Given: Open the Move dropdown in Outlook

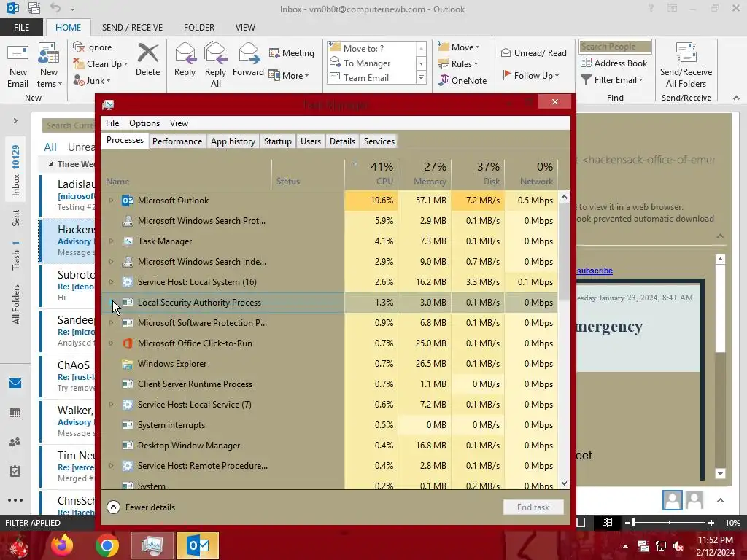Looking at the screenshot, I should coord(458,47).
